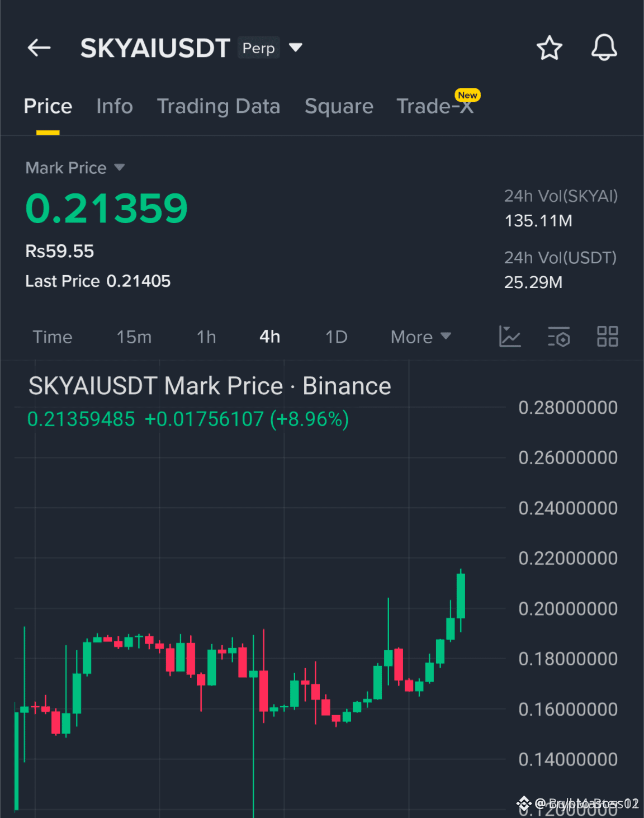Tap the 0.16000000 price axis label
The height and width of the screenshot is (818, 644).
[568, 709]
